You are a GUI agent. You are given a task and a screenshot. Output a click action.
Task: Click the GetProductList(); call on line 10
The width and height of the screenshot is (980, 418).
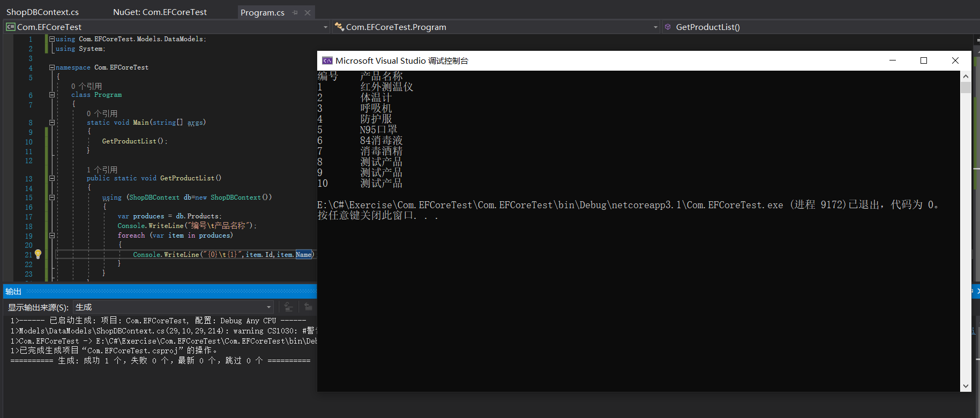point(134,141)
